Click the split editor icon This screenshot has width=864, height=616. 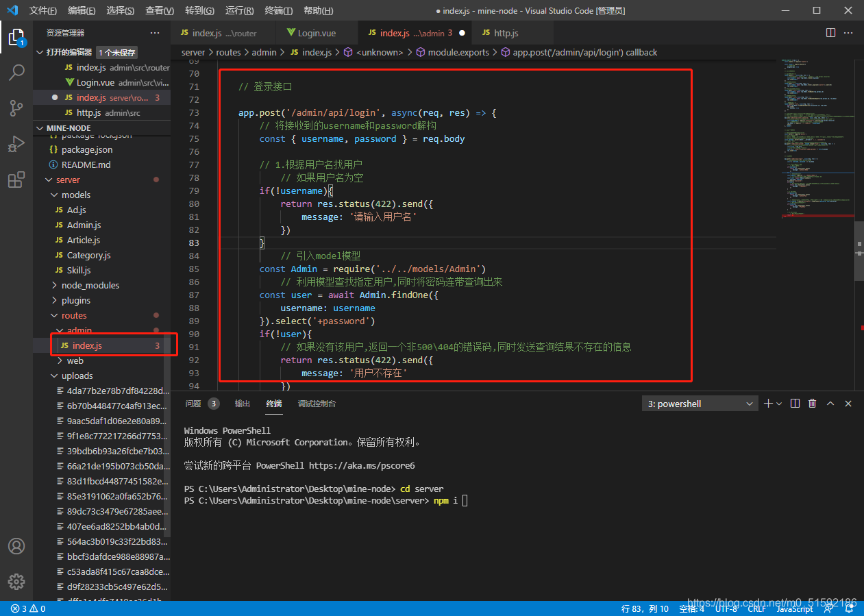pyautogui.click(x=830, y=33)
